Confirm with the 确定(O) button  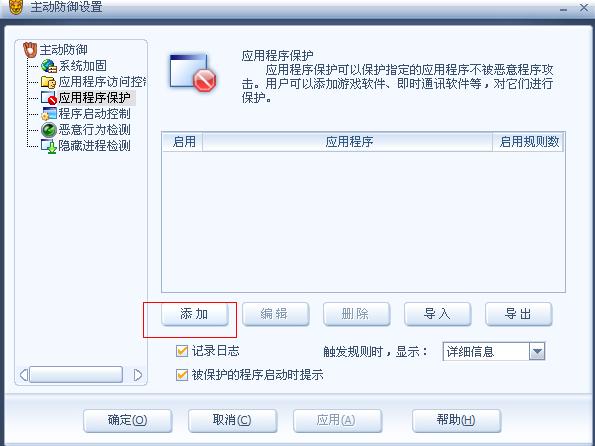128,420
